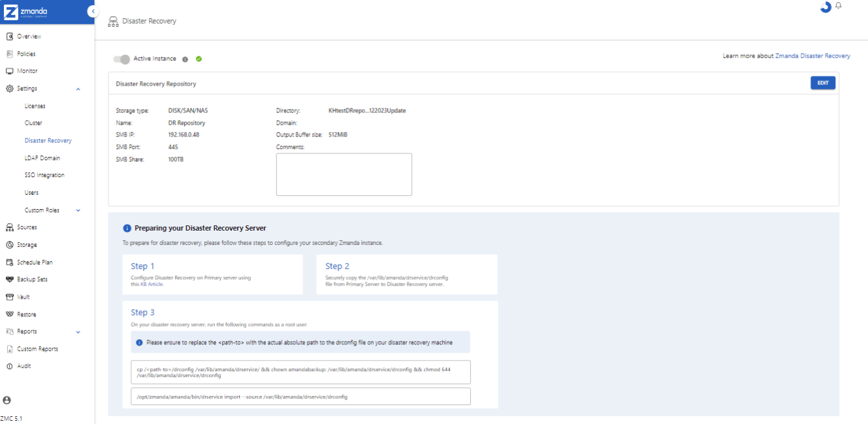Image resolution: width=868 pixels, height=424 pixels.
Task: Click the Schedule Plan calendar icon
Action: click(10, 263)
